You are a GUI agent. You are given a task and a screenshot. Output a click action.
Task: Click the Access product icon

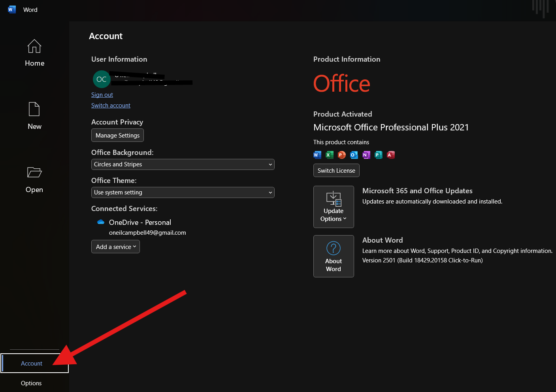[x=391, y=155]
